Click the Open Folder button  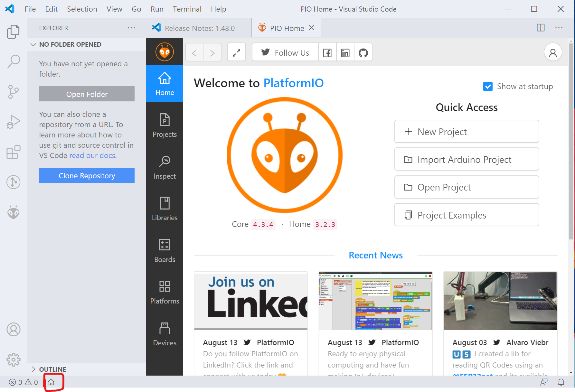pyautogui.click(x=87, y=94)
